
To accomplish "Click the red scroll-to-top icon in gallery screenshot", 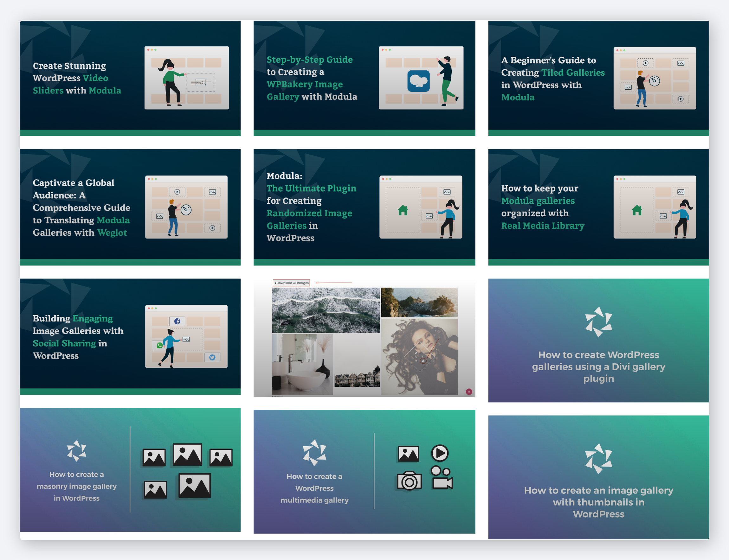I will [469, 391].
